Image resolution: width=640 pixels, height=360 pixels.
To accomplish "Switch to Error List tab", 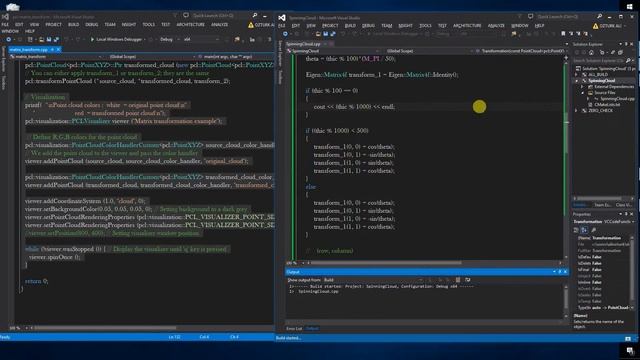I will pyautogui.click(x=294, y=329).
